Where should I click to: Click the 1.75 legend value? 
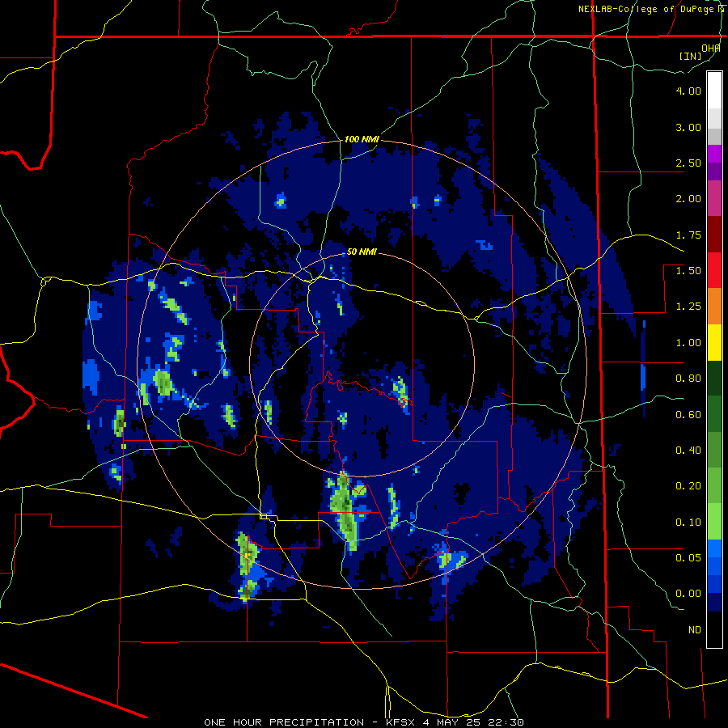688,235
